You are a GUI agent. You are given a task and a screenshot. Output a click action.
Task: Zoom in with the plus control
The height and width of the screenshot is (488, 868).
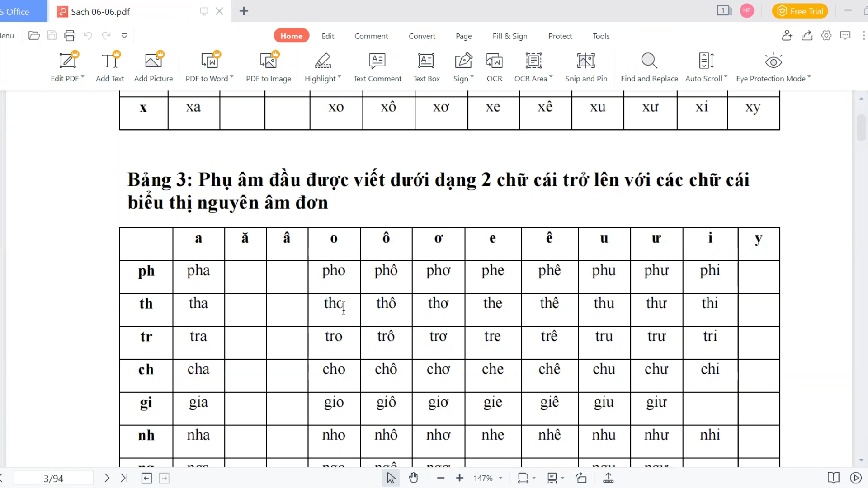point(459,478)
